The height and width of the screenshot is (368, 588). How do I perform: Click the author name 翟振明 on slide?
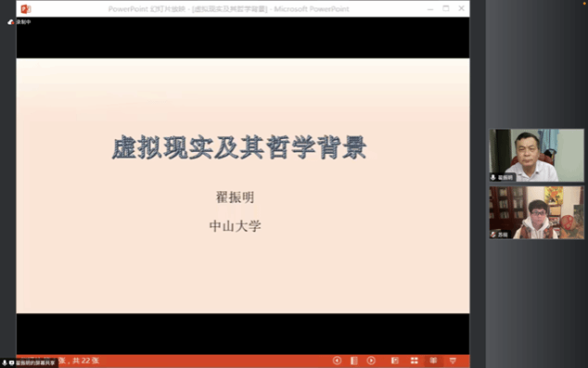[236, 197]
